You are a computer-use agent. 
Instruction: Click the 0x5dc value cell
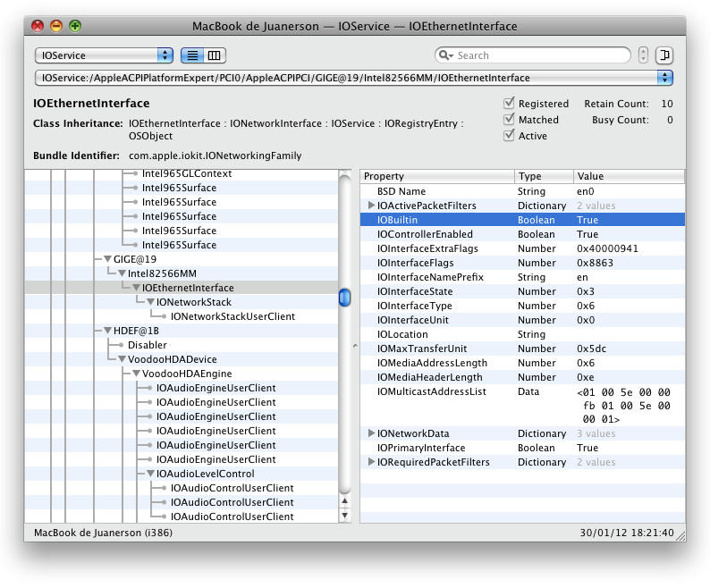[591, 349]
